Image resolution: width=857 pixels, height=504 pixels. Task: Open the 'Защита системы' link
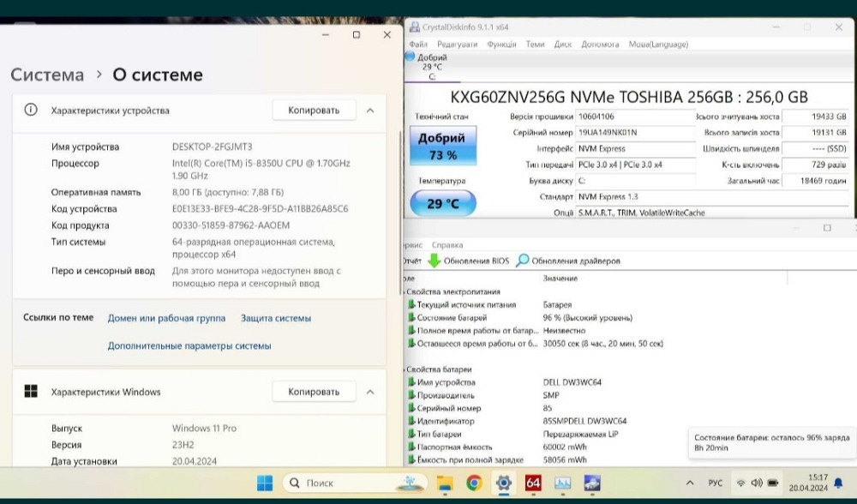click(275, 317)
